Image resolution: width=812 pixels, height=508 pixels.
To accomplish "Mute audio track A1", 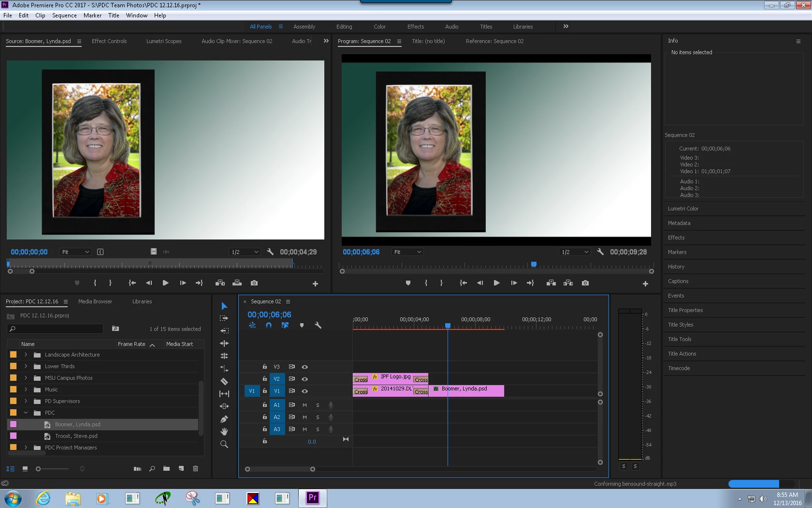I will [304, 405].
